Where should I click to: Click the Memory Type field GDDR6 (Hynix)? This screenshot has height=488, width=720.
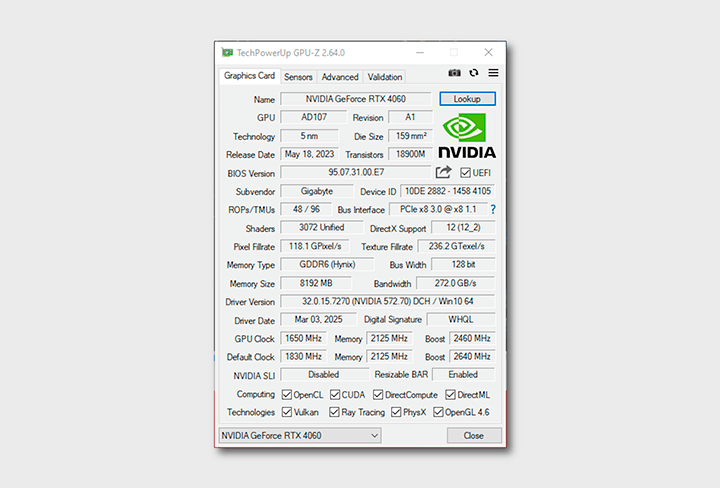pos(327,264)
